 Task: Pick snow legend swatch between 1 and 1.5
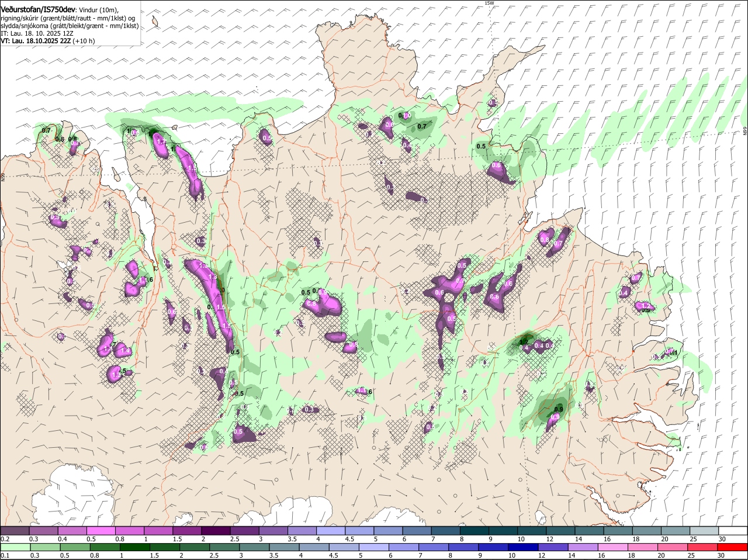click(x=158, y=531)
